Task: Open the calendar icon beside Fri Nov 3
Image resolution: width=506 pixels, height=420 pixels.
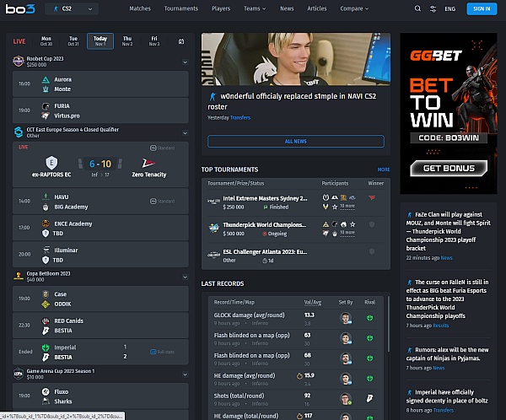Action: [181, 41]
